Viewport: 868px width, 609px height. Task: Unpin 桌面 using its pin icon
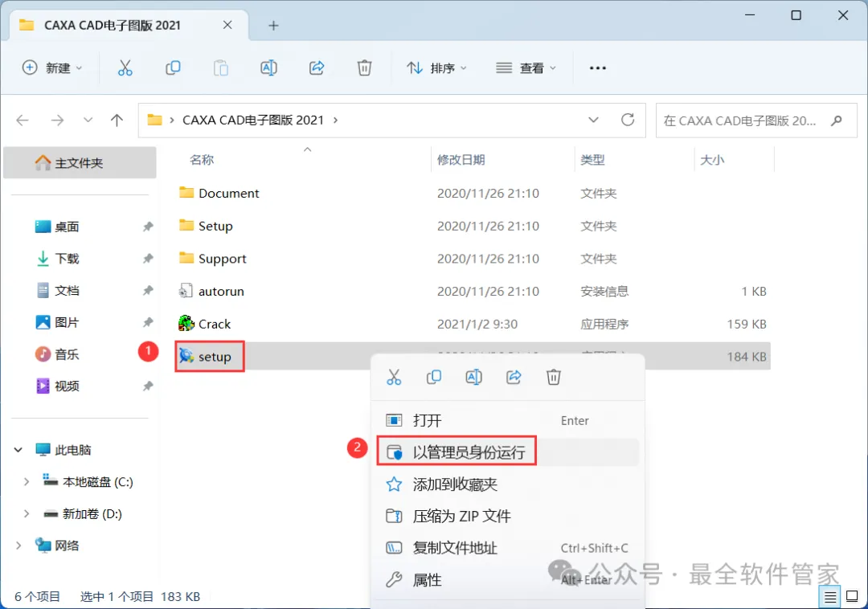pyautogui.click(x=148, y=227)
